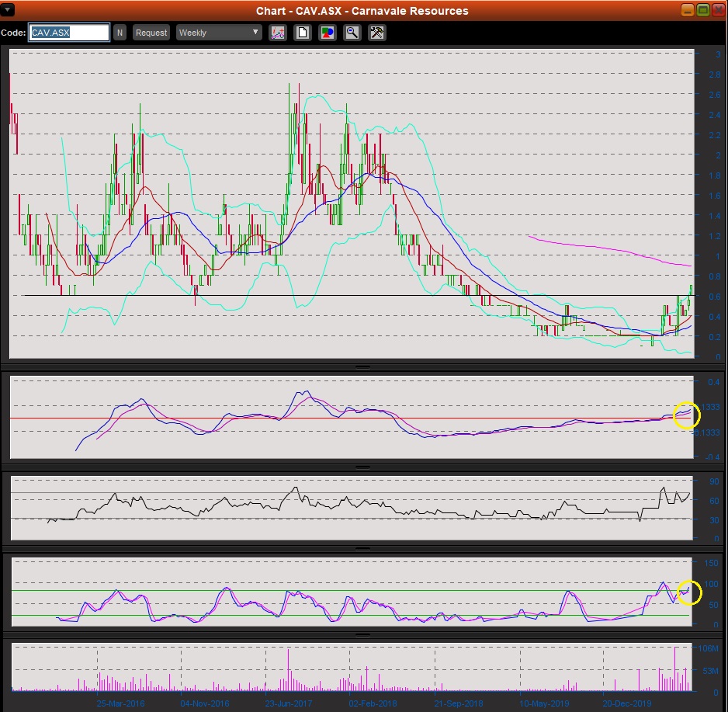Minimize the chart window

pos(688,10)
